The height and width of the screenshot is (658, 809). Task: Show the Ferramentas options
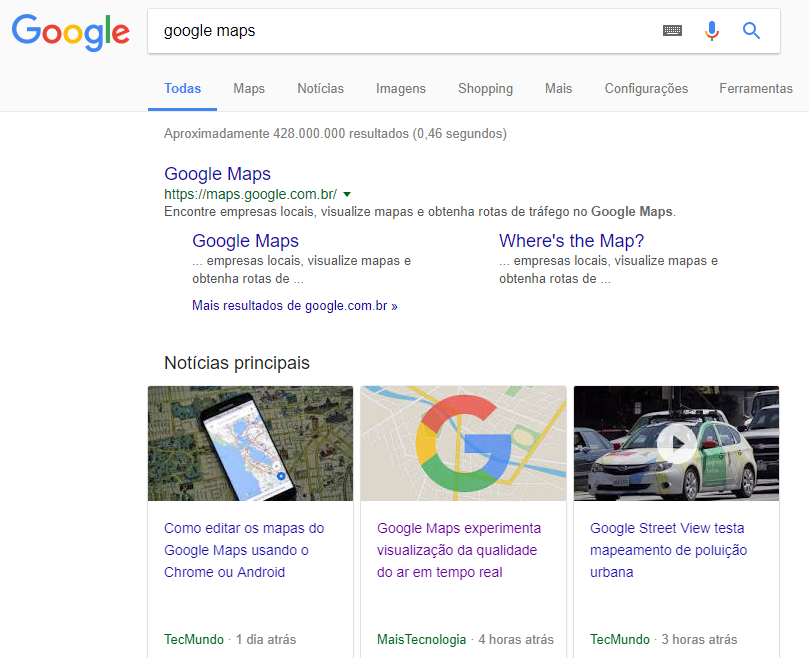point(756,88)
